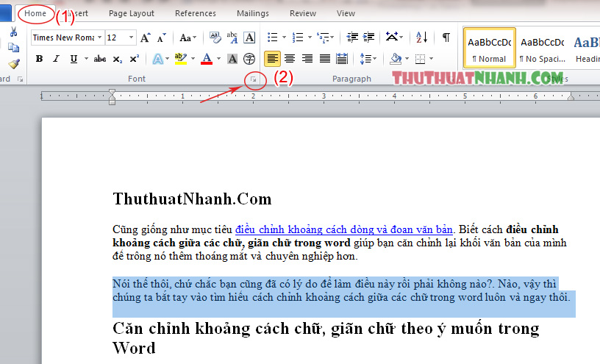This screenshot has height=364, width=600.
Task: Open font color dropdown arrow
Action: click(218, 59)
